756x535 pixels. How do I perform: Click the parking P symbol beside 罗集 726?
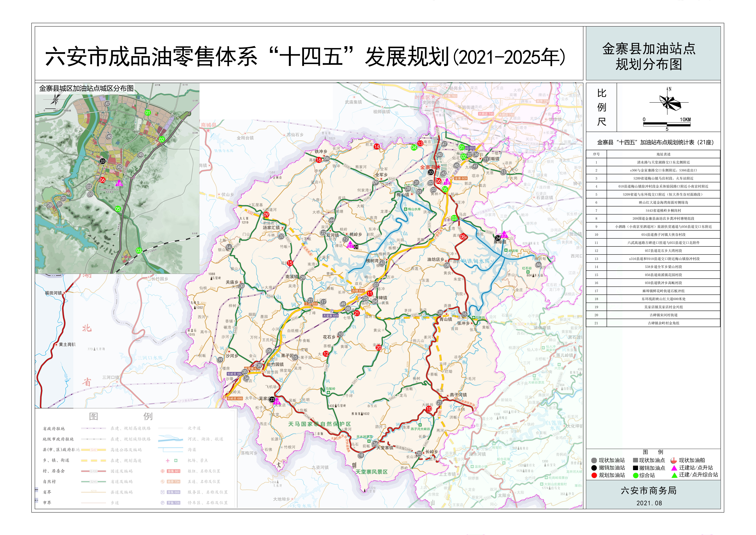tap(163, 502)
